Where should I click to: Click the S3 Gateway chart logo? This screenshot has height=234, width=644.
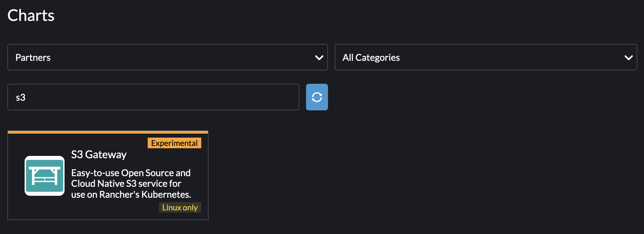pyautogui.click(x=45, y=176)
